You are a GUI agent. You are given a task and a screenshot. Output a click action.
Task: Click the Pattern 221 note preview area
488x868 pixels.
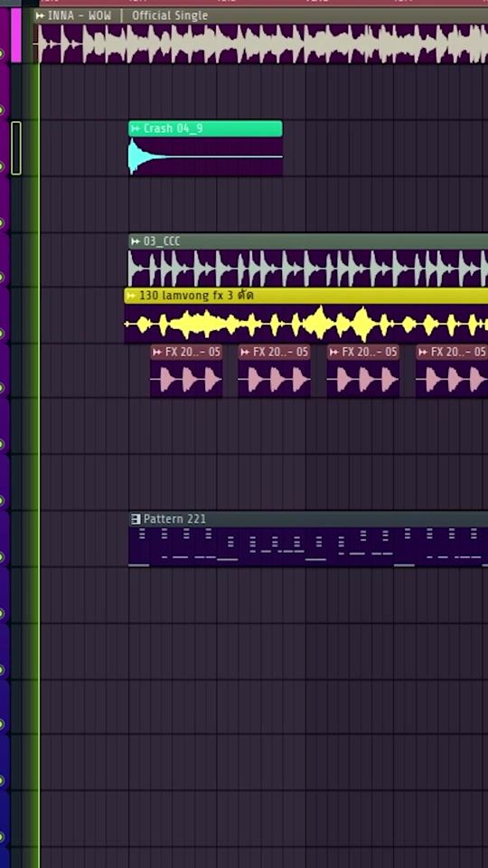[x=308, y=546]
